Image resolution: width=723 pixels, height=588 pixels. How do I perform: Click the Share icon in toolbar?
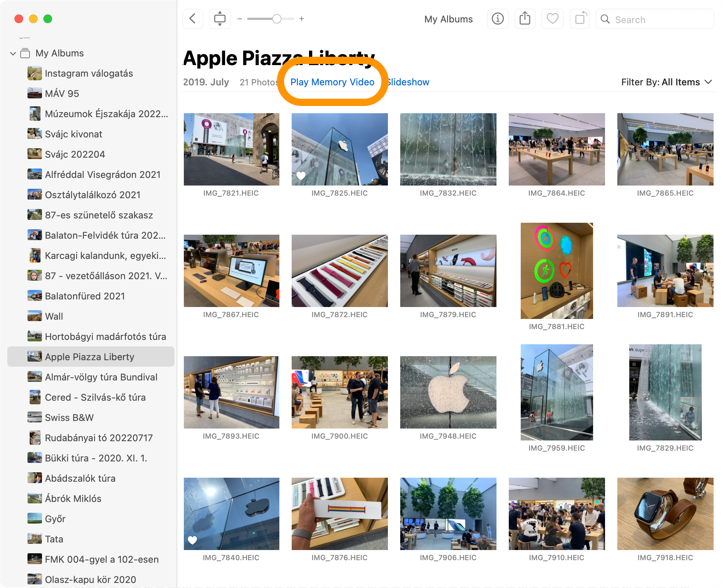click(x=525, y=19)
